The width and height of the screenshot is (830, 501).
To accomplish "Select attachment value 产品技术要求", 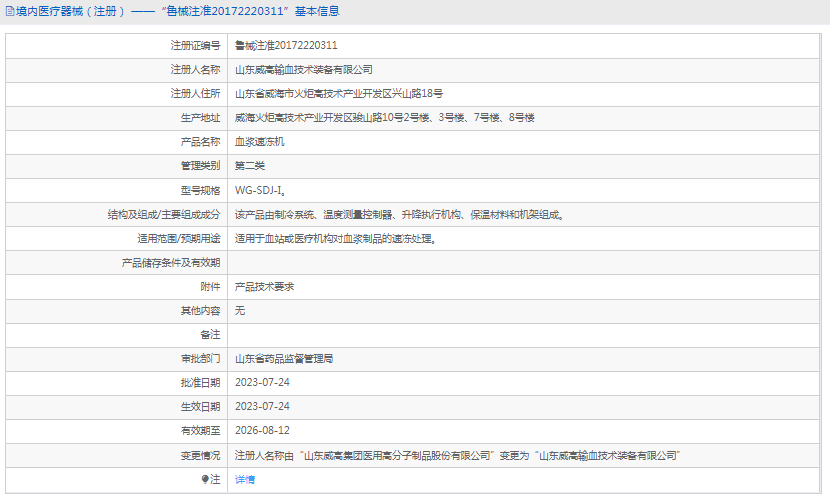I will coord(265,287).
